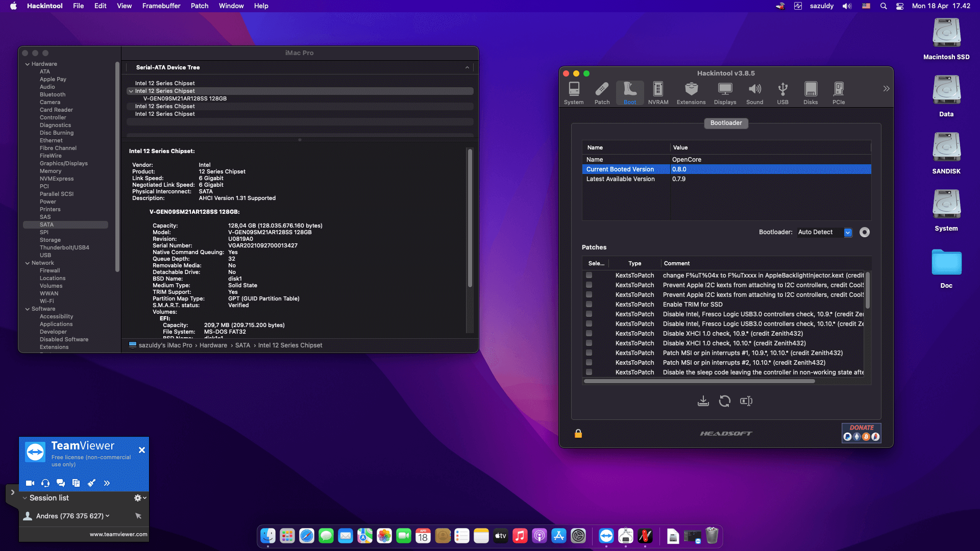The image size is (980, 551).
Task: Open the Help menu
Action: pos(261,6)
